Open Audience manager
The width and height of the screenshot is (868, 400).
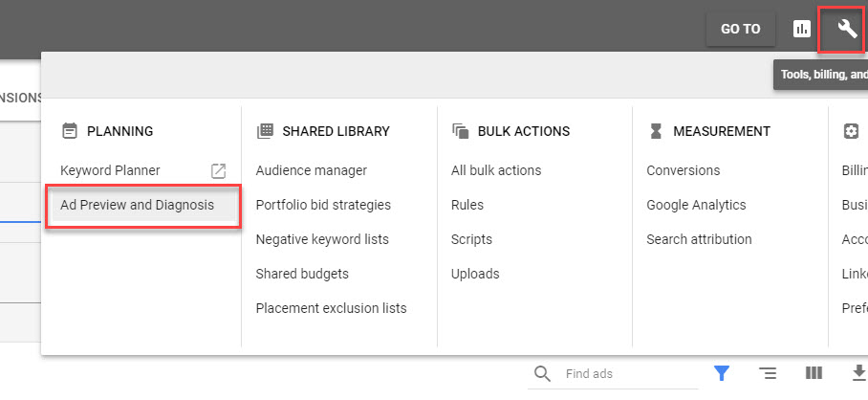click(311, 170)
